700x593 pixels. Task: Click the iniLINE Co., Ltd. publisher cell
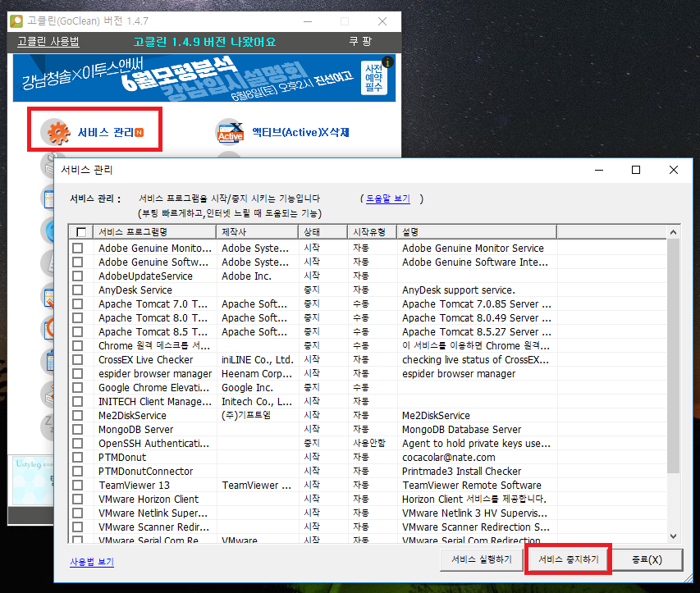257,359
